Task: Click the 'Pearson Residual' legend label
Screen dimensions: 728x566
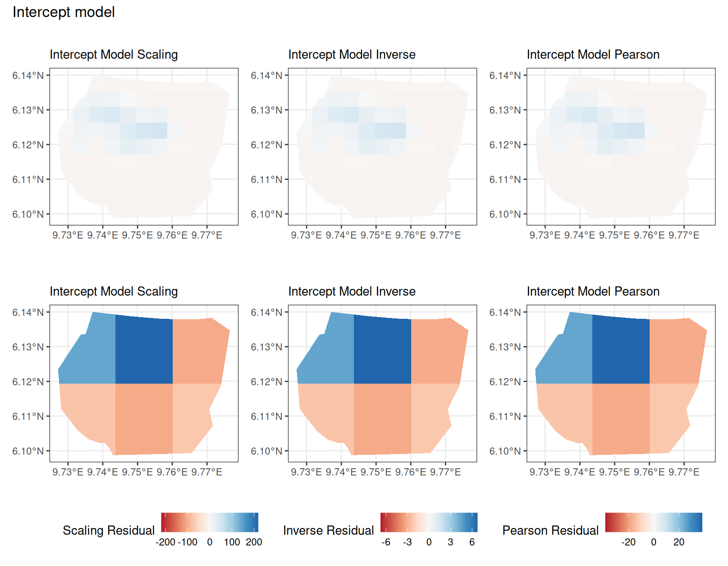Action: coord(551,530)
